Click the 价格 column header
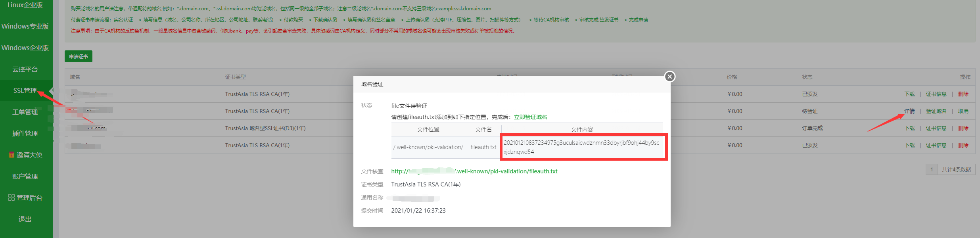 pos(732,77)
